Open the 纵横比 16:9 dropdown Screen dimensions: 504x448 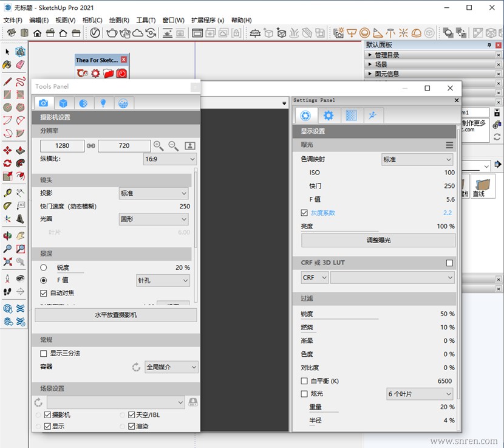click(x=169, y=159)
